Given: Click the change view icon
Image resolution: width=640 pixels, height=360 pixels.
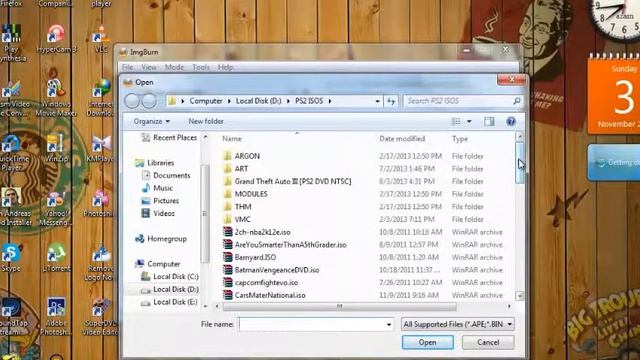Looking at the screenshot, I should tap(456, 121).
